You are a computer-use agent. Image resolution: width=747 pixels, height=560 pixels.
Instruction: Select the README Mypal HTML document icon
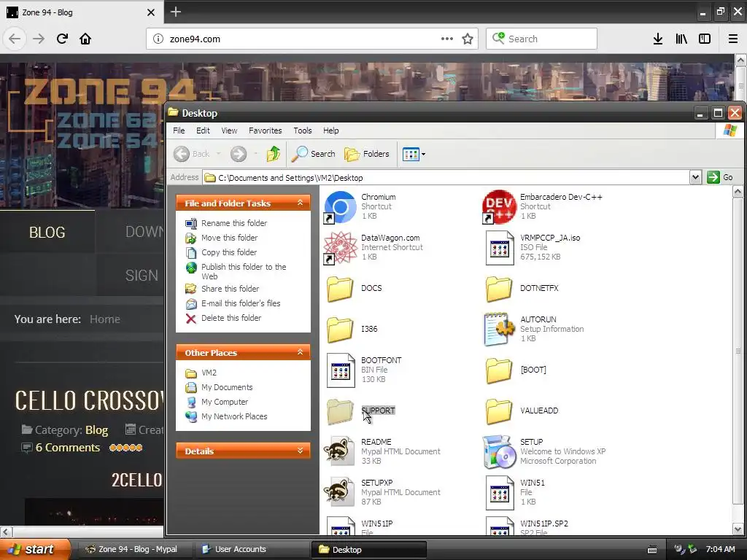339,451
